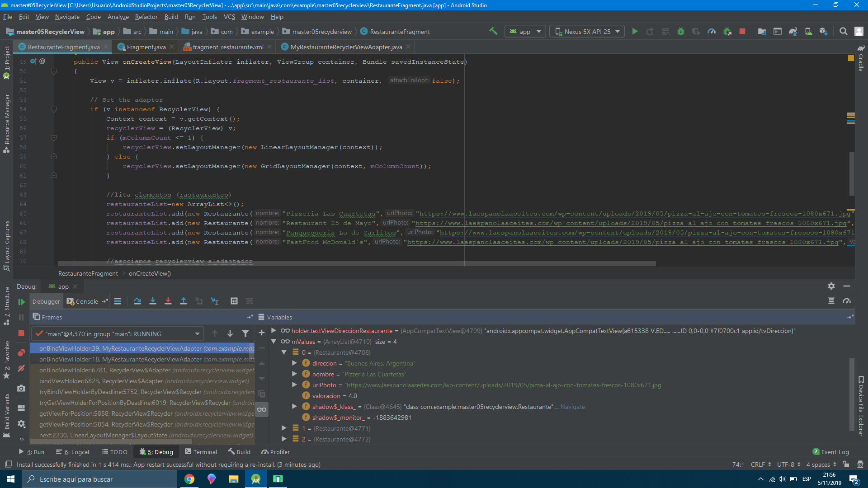
Task: Click the Force Step Into icon
Action: click(x=168, y=301)
